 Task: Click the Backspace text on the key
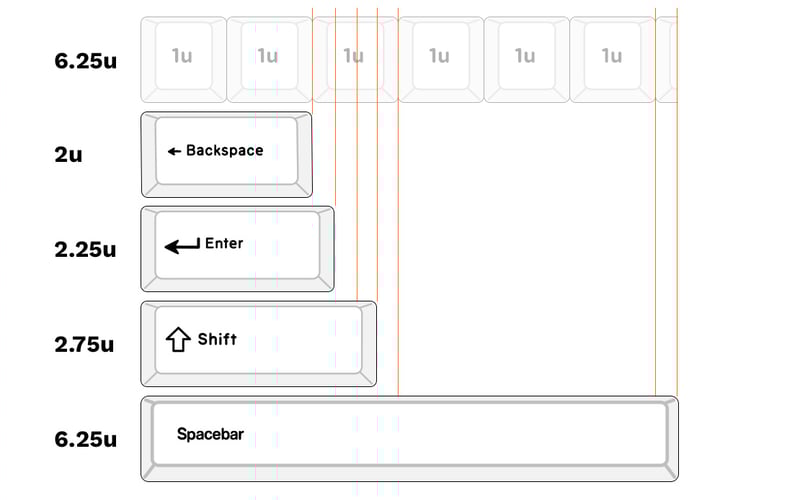pyautogui.click(x=225, y=151)
